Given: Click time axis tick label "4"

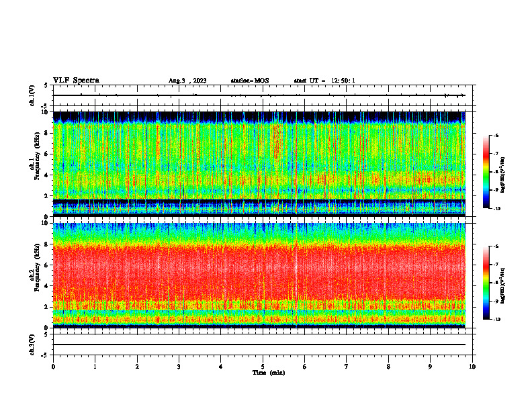Looking at the screenshot, I should (x=221, y=367).
